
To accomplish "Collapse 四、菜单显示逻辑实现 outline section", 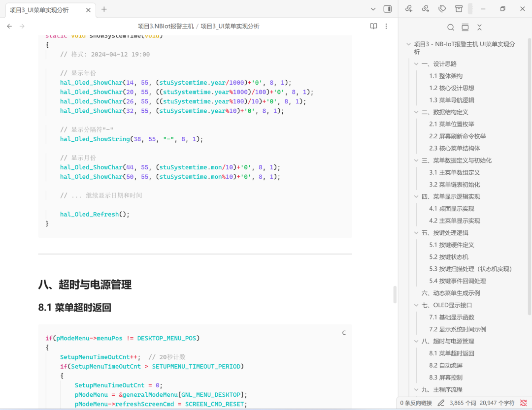I will pos(416,197).
